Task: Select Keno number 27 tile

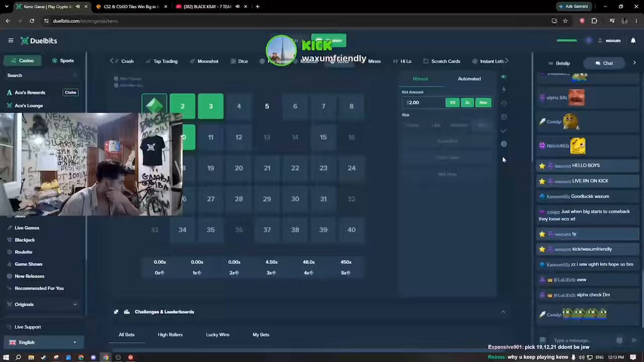Action: click(x=210, y=199)
